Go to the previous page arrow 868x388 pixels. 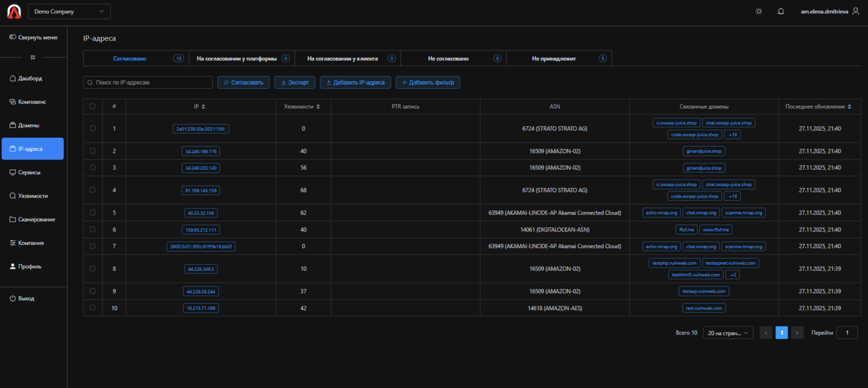[766, 333]
